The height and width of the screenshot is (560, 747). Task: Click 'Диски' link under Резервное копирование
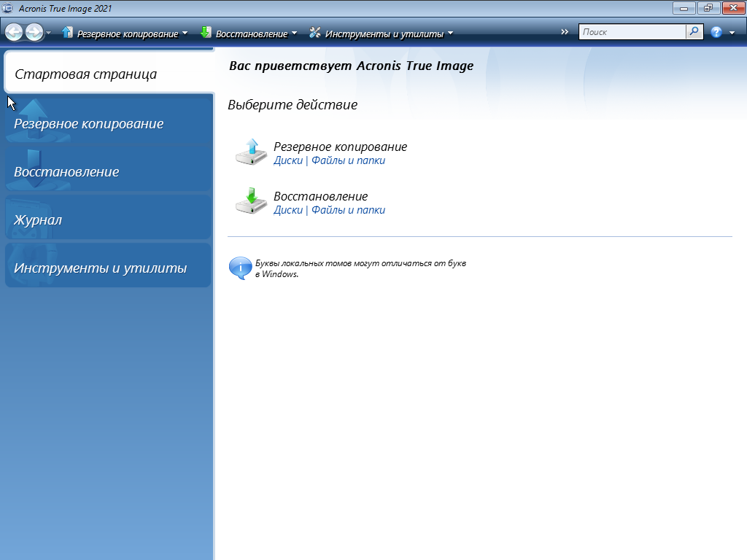tap(287, 160)
